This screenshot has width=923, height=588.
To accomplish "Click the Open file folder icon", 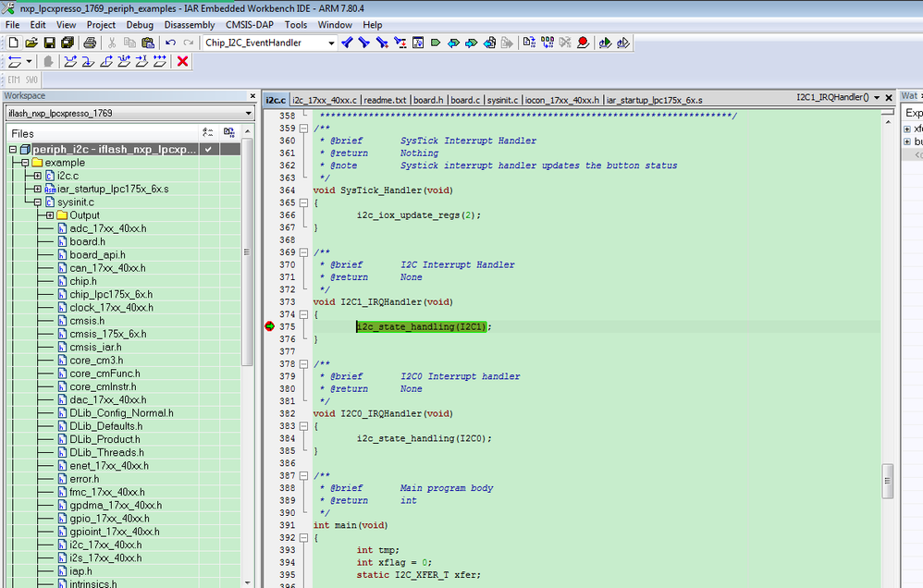I will (x=31, y=43).
